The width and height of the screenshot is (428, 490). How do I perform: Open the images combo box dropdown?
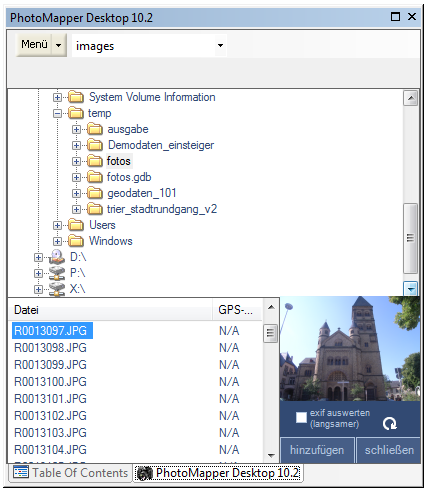point(220,45)
